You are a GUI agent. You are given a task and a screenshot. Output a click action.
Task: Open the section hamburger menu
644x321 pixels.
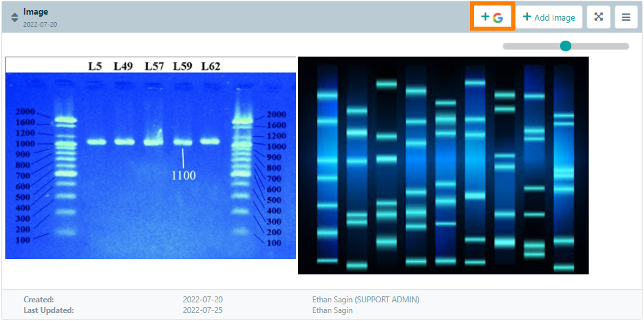click(x=626, y=17)
